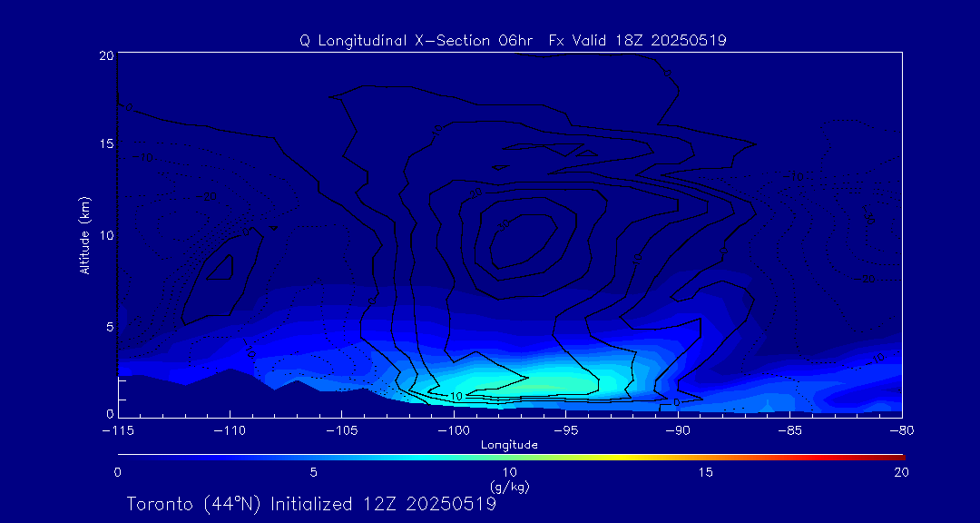This screenshot has height=523, width=980.
Task: Click the colorbar label 15
Action: point(706,473)
